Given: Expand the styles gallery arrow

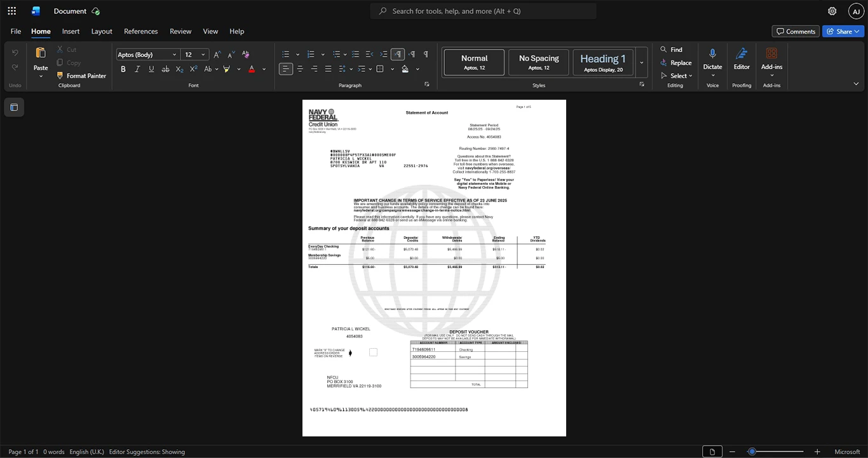Looking at the screenshot, I should pos(642,63).
